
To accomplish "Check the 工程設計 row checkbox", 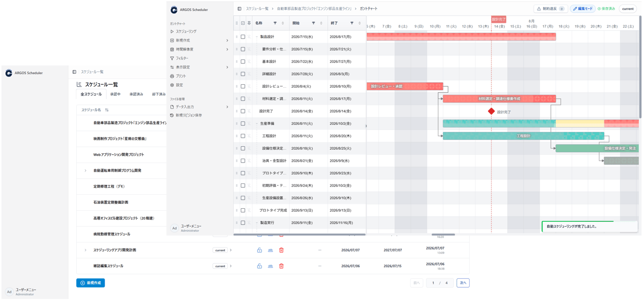I will pyautogui.click(x=243, y=136).
